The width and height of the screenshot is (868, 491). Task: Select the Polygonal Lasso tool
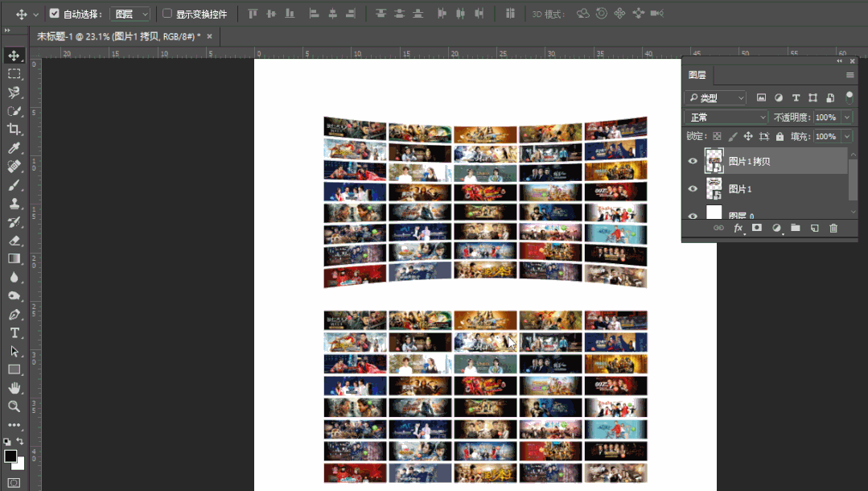click(x=14, y=92)
